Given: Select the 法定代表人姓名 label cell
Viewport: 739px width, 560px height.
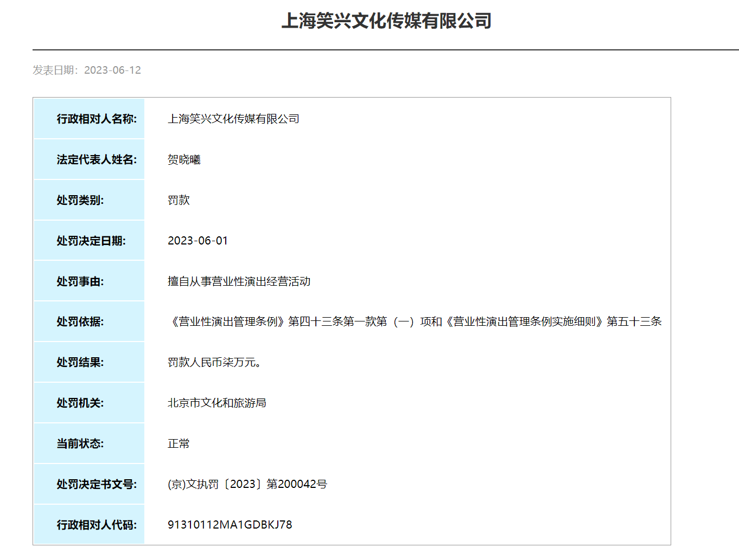Looking at the screenshot, I should point(90,159).
